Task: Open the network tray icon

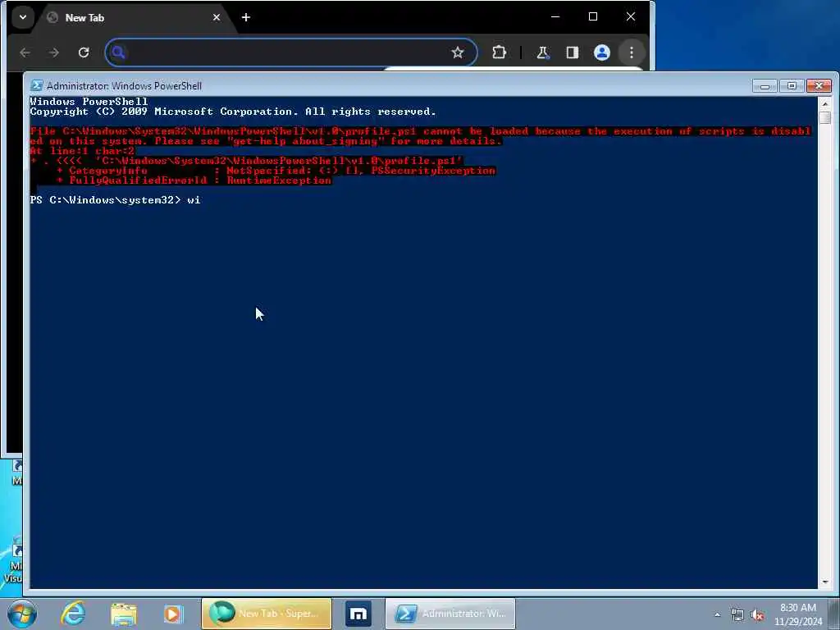Action: tap(737, 615)
